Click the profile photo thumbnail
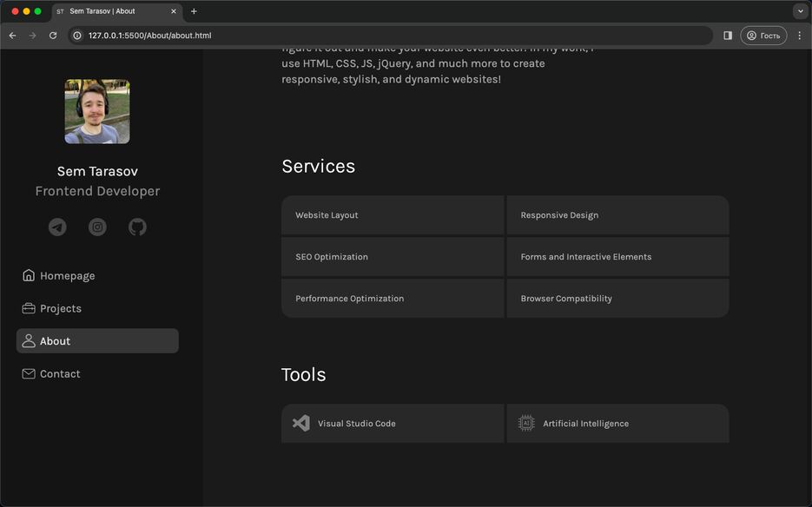The height and width of the screenshot is (507, 812). pos(97,111)
